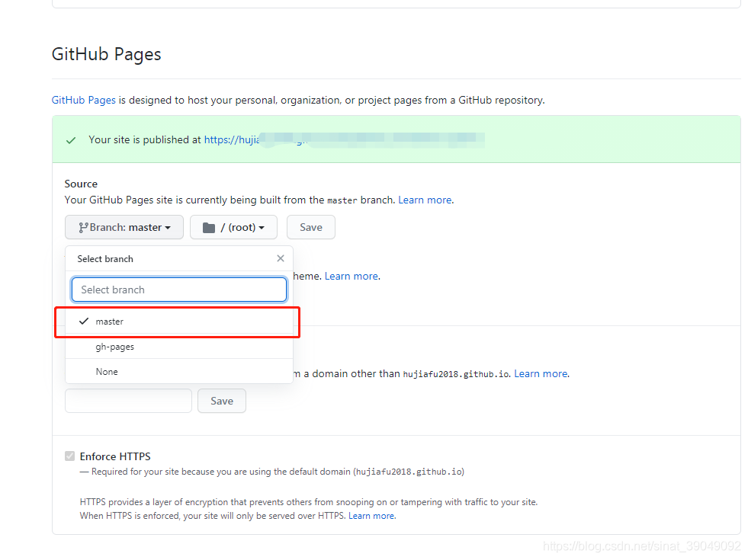Click the git branch icon on Branch button
The width and height of the screenshot is (748, 560).
(83, 228)
